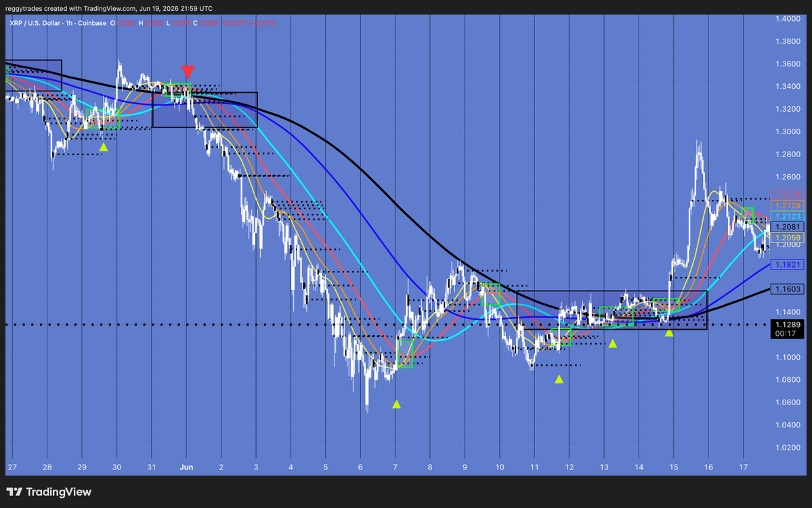812x508 pixels.
Task: Click date 13 on the time axis
Action: [604, 467]
